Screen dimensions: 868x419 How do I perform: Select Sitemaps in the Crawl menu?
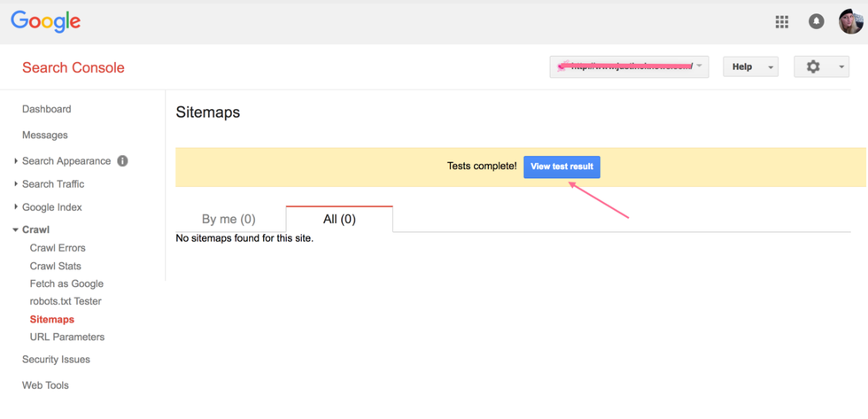[52, 320]
